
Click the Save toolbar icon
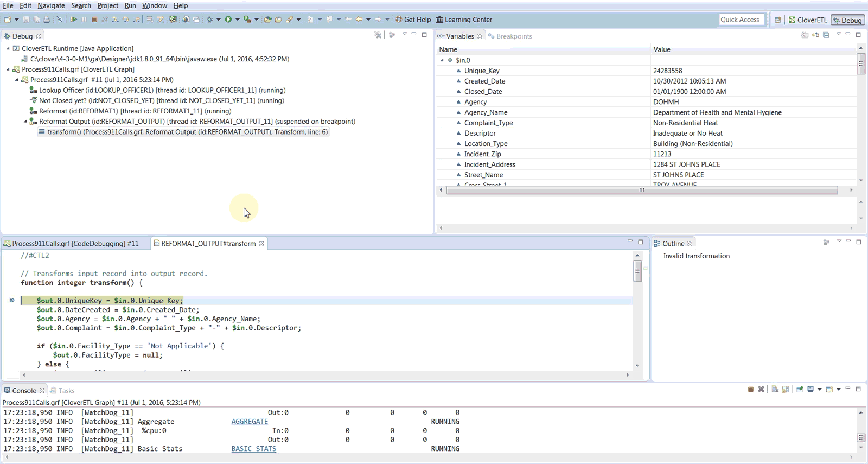(26, 20)
